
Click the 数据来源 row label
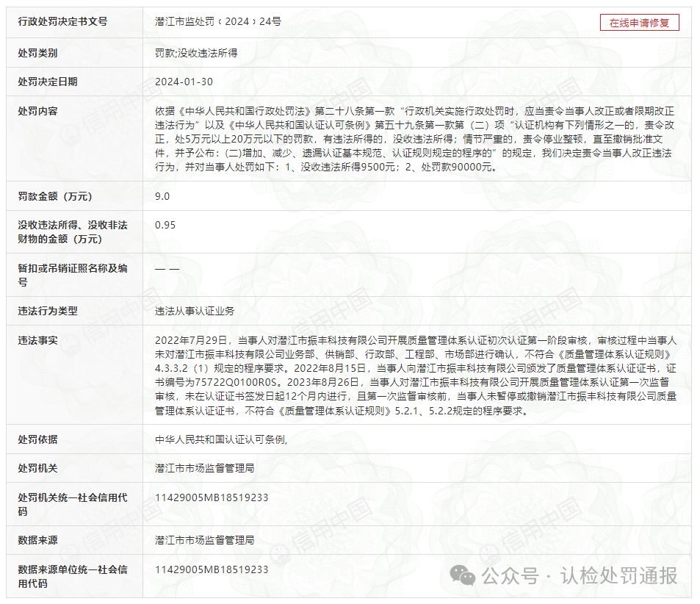pos(37,539)
